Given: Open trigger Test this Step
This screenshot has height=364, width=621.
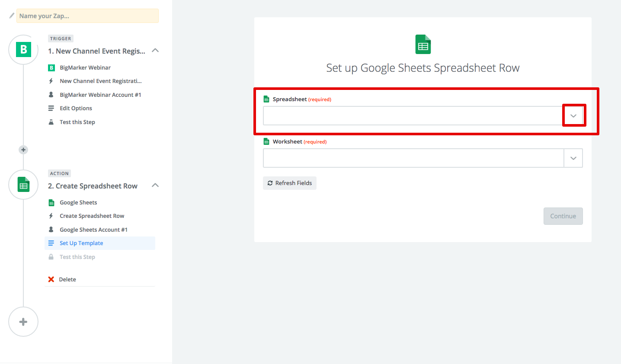Looking at the screenshot, I should point(77,122).
